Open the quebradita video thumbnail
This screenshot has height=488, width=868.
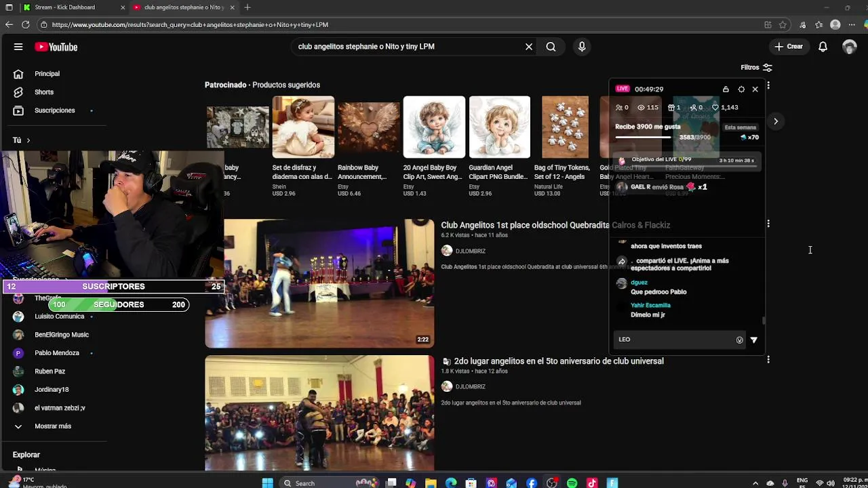click(x=319, y=283)
